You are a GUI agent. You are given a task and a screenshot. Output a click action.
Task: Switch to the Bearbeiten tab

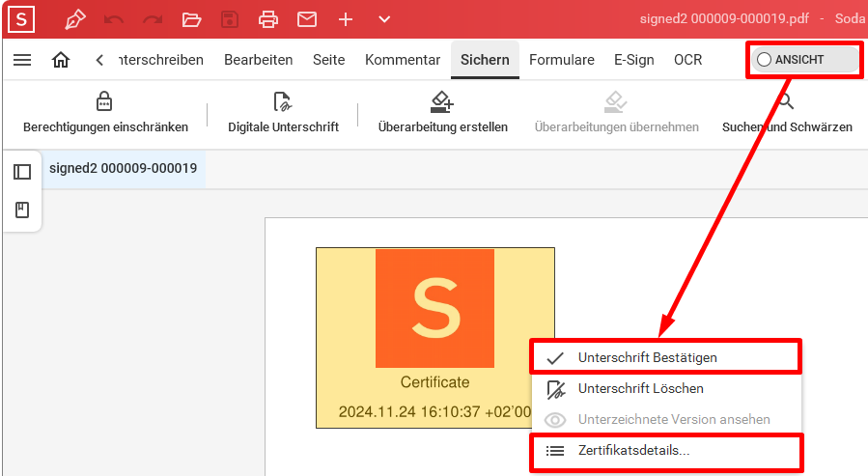259,60
